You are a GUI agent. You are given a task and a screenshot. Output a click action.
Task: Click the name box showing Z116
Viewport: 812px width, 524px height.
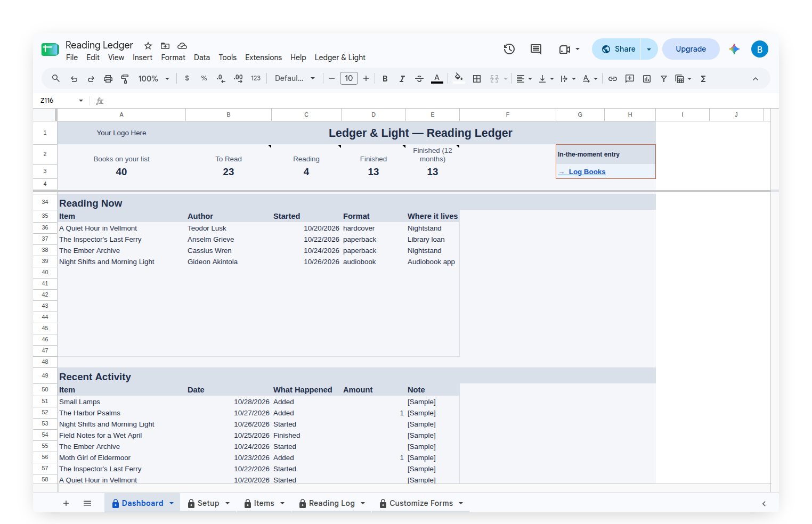tap(61, 101)
